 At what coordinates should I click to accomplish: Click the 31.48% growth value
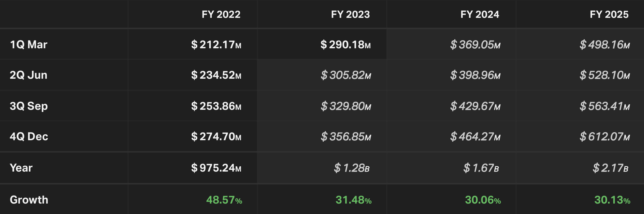pyautogui.click(x=353, y=200)
